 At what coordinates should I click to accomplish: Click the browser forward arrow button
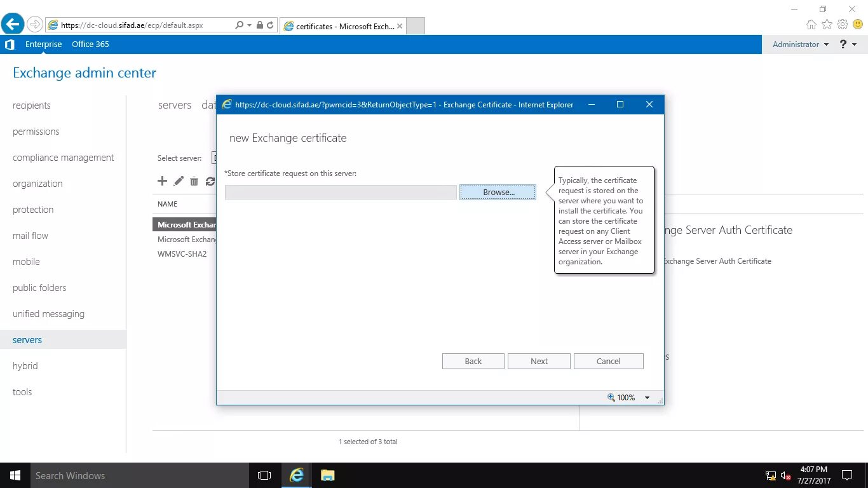tap(35, 24)
